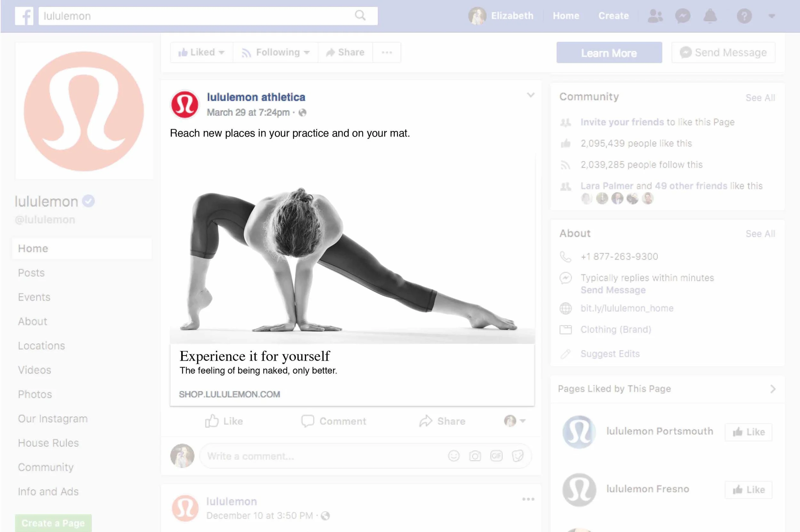
Task: Click the Facebook logo icon
Action: coord(24,16)
